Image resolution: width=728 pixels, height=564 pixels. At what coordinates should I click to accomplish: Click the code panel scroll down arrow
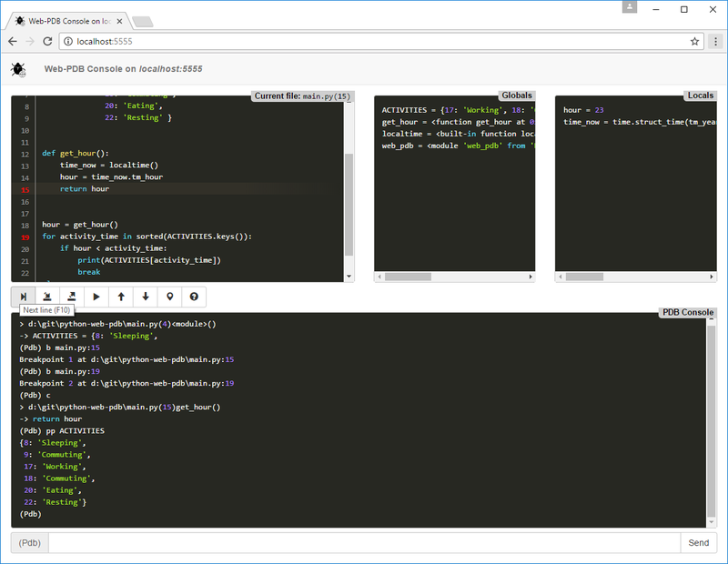349,277
